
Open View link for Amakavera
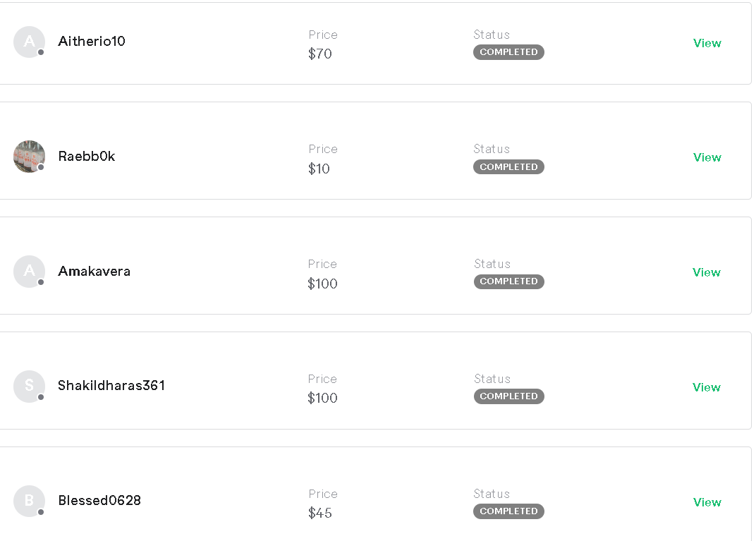point(706,272)
